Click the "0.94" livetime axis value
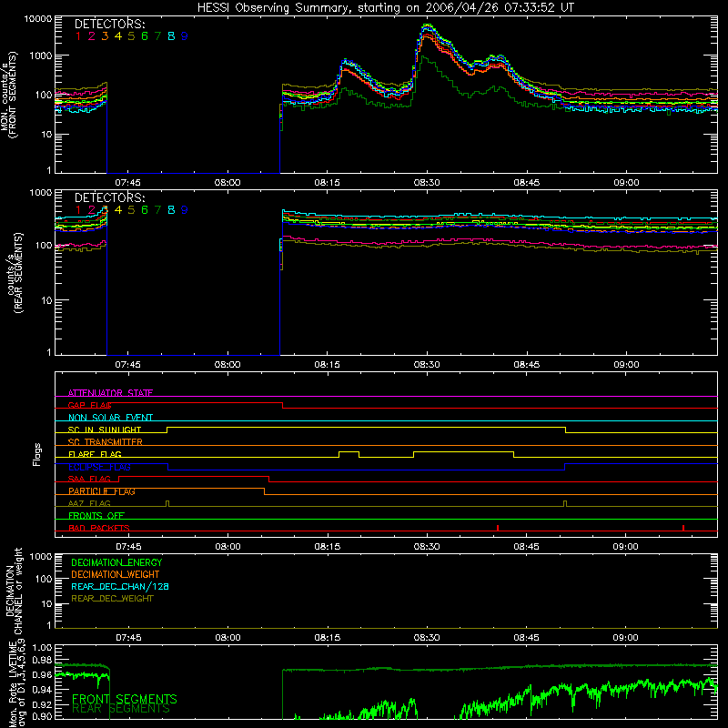This screenshot has width=728, height=728. pyautogui.click(x=42, y=690)
